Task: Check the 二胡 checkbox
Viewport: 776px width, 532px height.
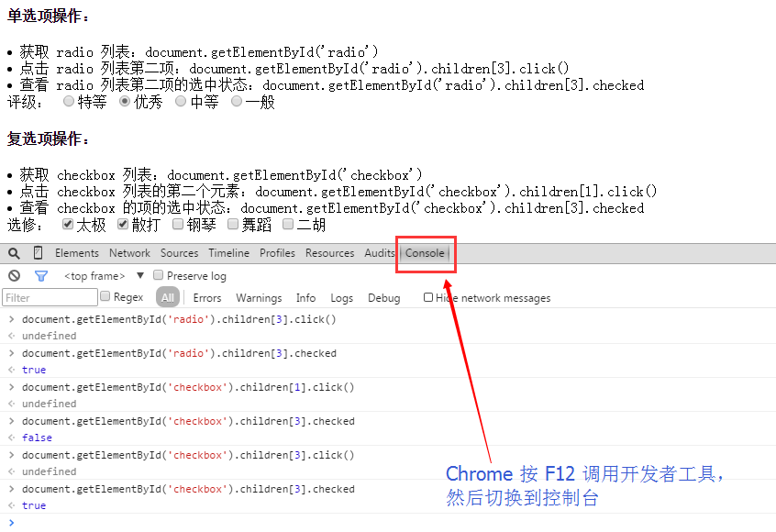Action: pos(288,224)
